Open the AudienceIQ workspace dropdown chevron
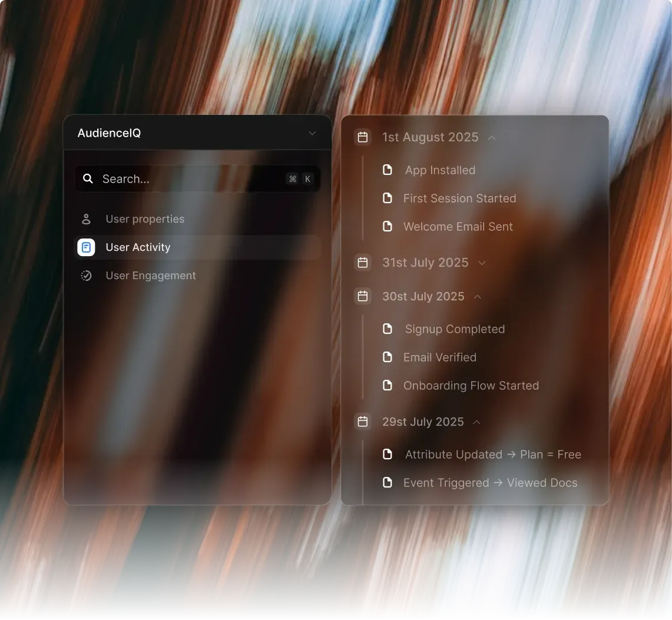Image resolution: width=672 pixels, height=620 pixels. click(x=312, y=133)
